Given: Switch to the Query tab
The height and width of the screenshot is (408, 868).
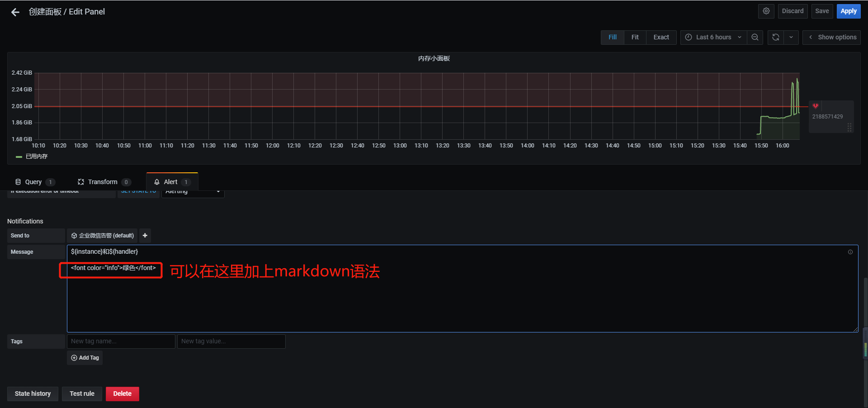Looking at the screenshot, I should 33,182.
